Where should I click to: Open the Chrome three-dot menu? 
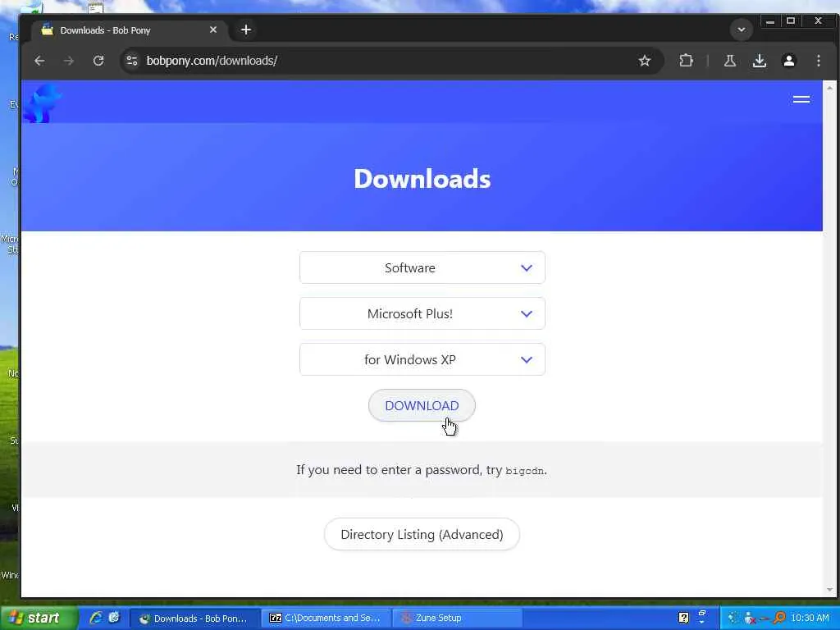click(x=819, y=61)
